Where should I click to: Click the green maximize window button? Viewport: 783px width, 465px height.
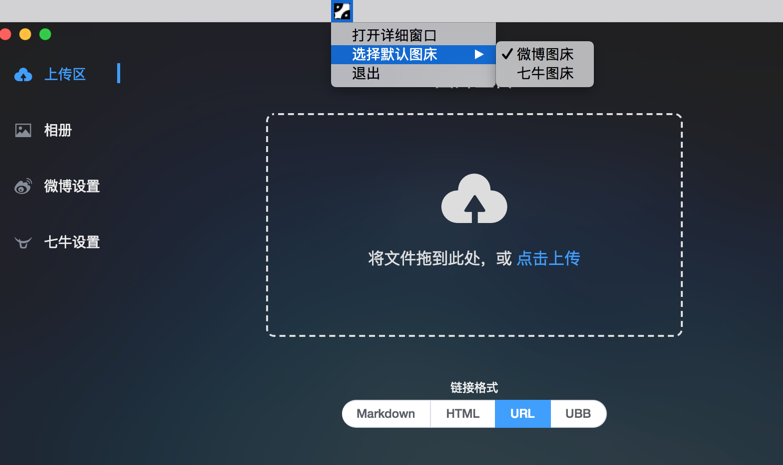pos(45,34)
